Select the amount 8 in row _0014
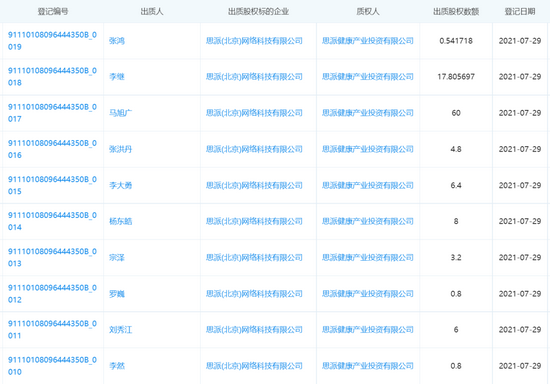 456,221
